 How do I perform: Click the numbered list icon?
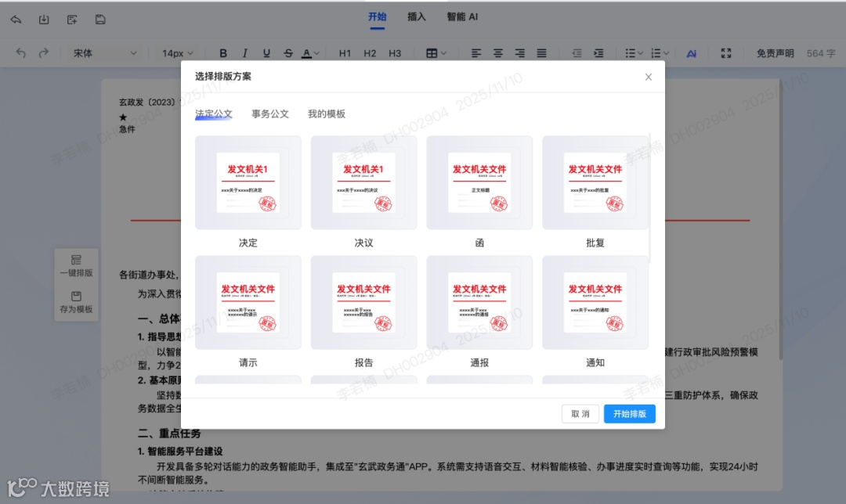(x=656, y=52)
